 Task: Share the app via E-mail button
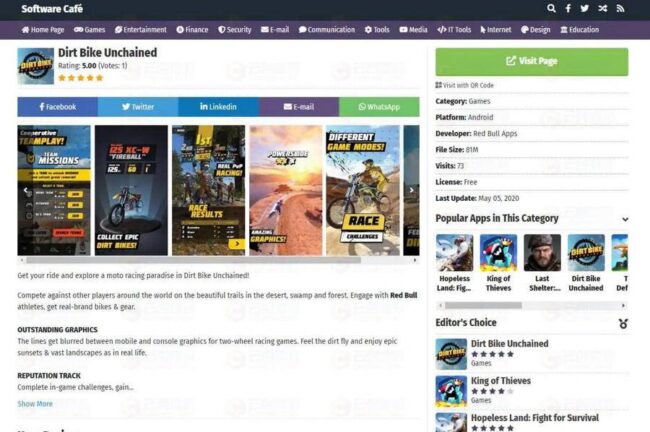point(299,107)
